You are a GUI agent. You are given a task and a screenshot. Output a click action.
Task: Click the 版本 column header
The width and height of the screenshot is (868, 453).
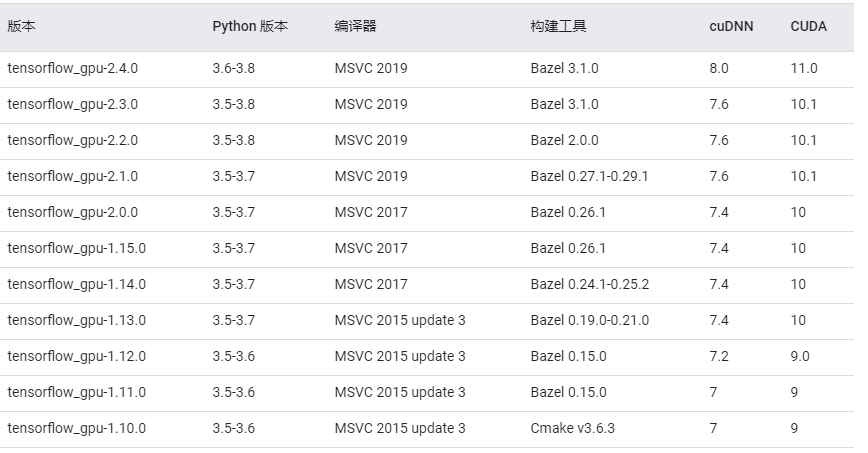(x=21, y=26)
